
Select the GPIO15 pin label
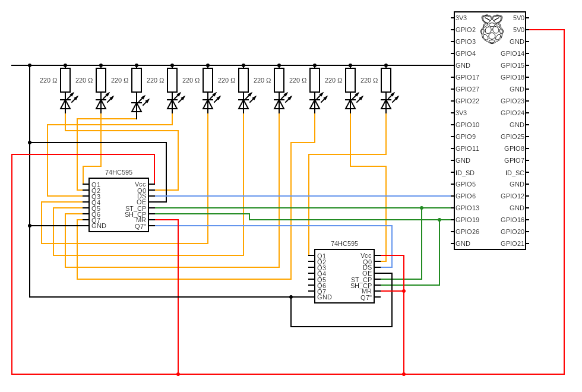pos(512,65)
